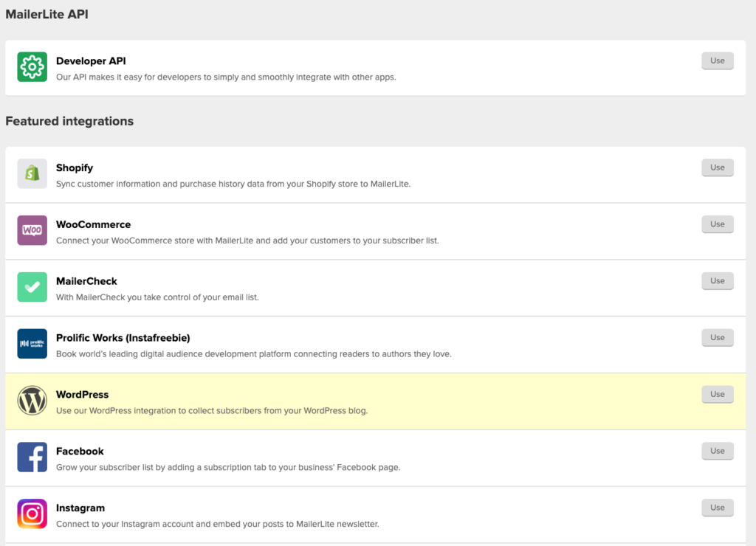
Task: Use the Prolific Works integration
Action: coord(717,337)
